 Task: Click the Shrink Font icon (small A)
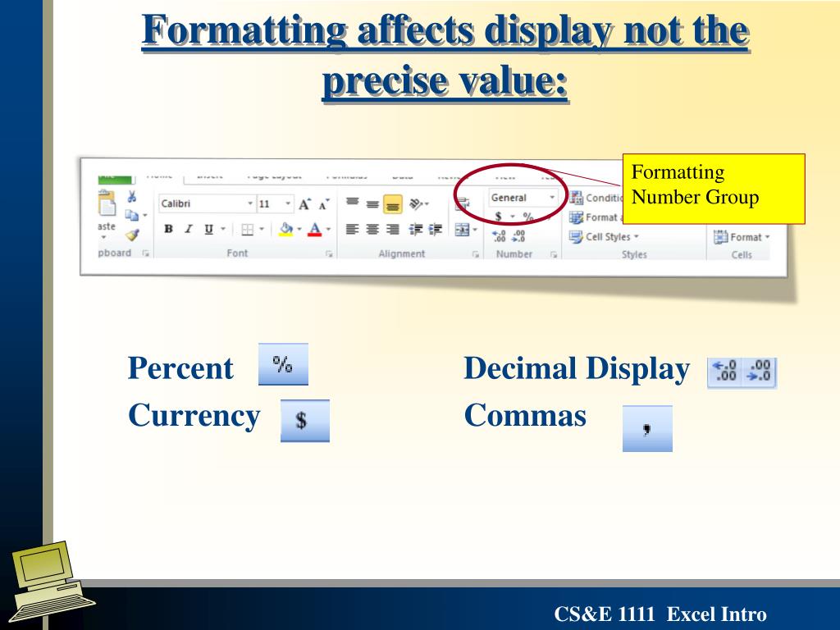323,204
